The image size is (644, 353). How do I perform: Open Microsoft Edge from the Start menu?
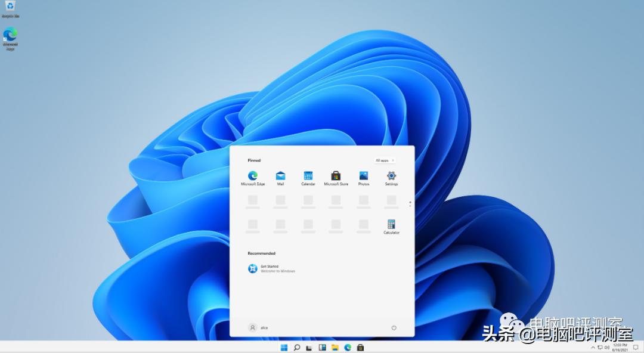tap(253, 177)
